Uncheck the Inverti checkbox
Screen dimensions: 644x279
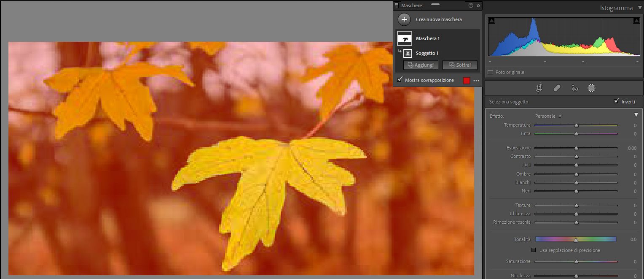[616, 101]
